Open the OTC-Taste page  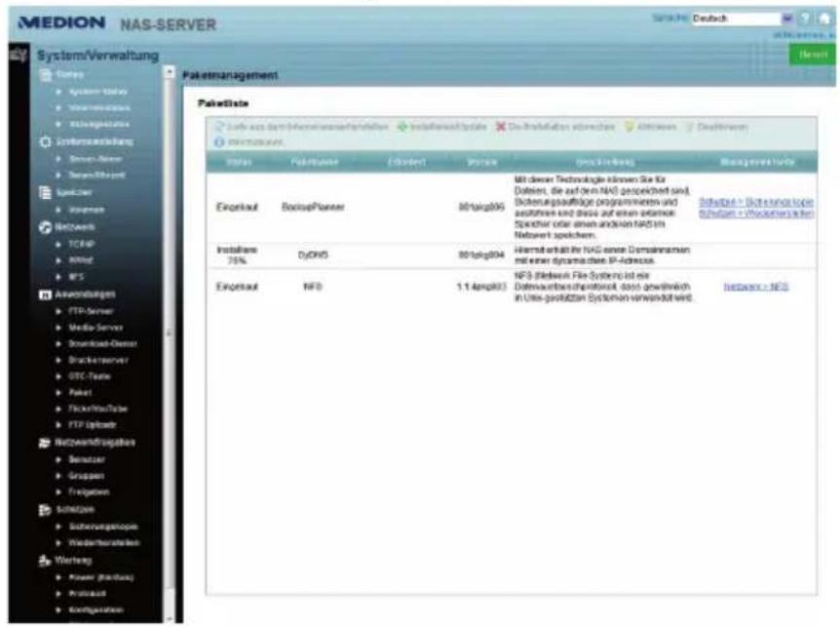89,376
